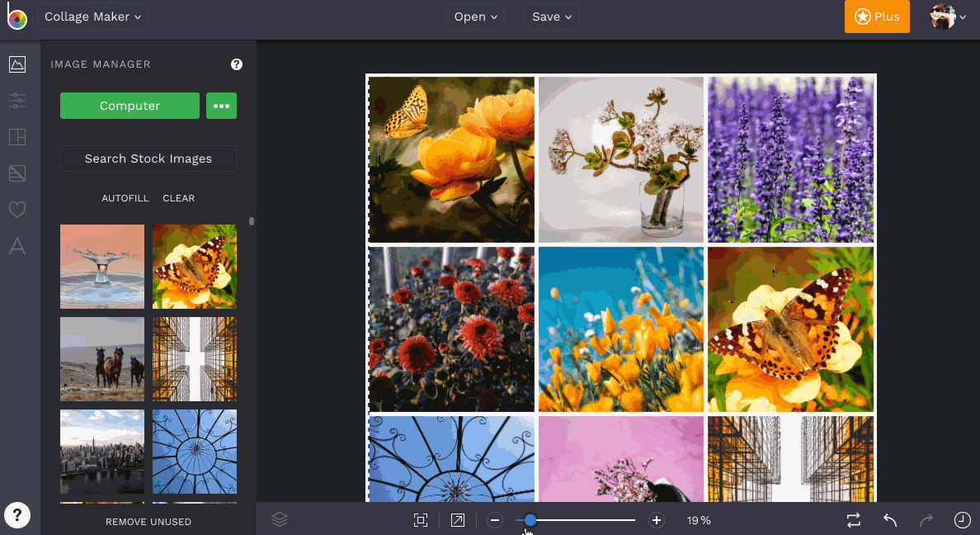
Task: Open the Save dropdown menu
Action: click(x=552, y=17)
